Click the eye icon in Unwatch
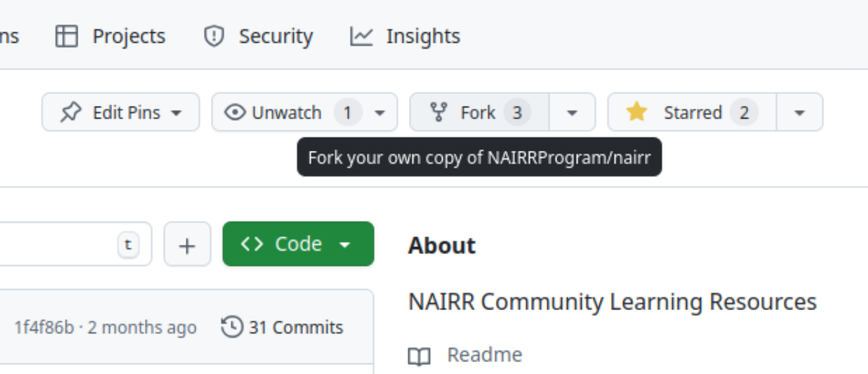Screen dimensions: 868x374 tap(234, 113)
